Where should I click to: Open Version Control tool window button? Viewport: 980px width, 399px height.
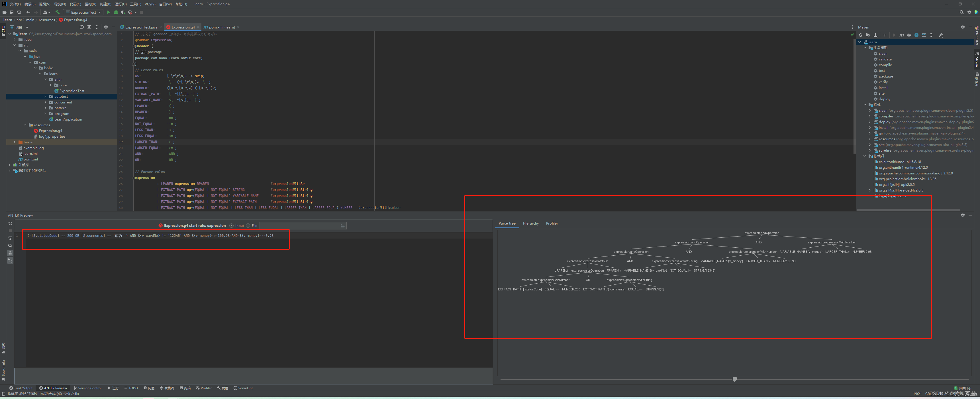tap(88, 388)
